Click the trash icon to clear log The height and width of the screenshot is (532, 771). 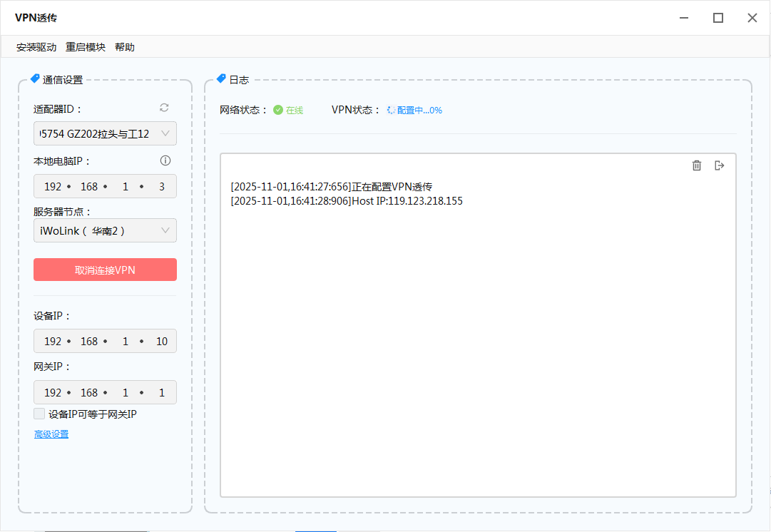[697, 165]
